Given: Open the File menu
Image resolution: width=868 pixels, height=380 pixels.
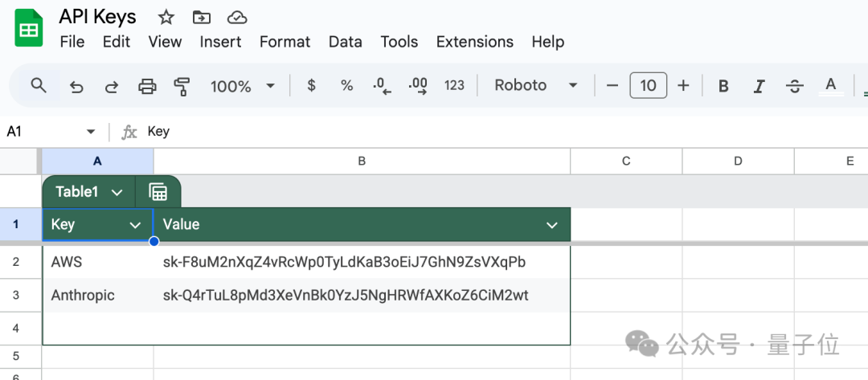Looking at the screenshot, I should [72, 42].
